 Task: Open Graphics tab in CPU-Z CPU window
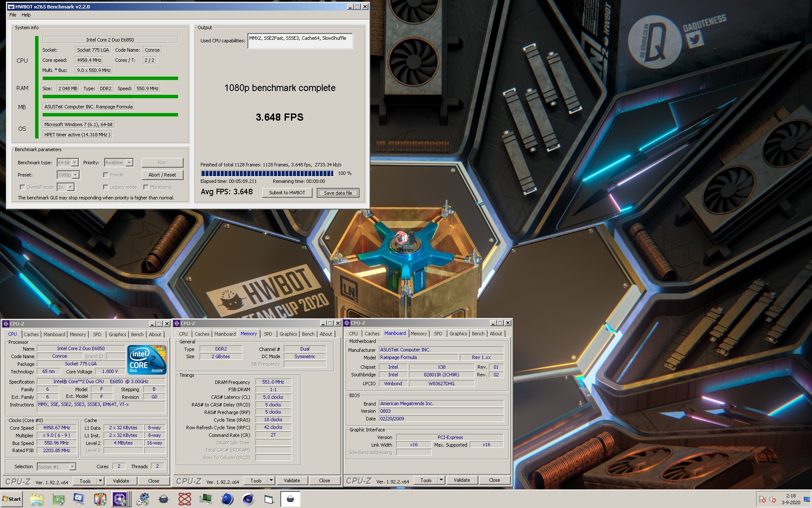(x=117, y=334)
